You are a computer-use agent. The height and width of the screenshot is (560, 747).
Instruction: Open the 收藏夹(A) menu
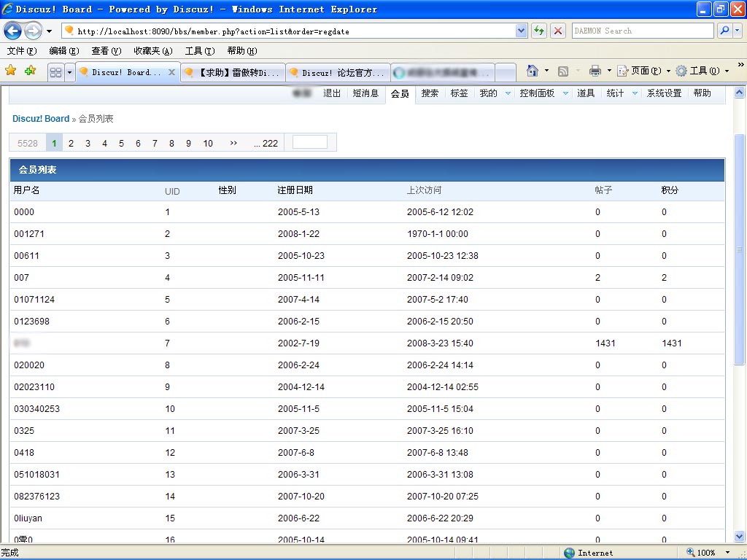coord(153,51)
